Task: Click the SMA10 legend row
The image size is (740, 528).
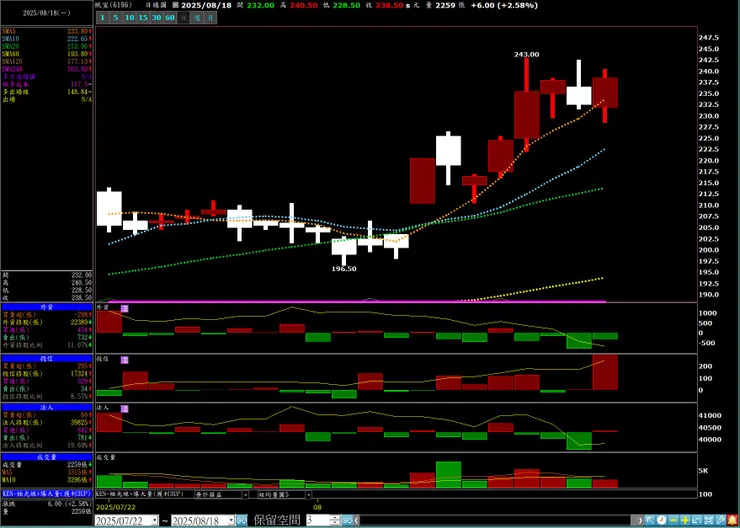Action: point(47,38)
